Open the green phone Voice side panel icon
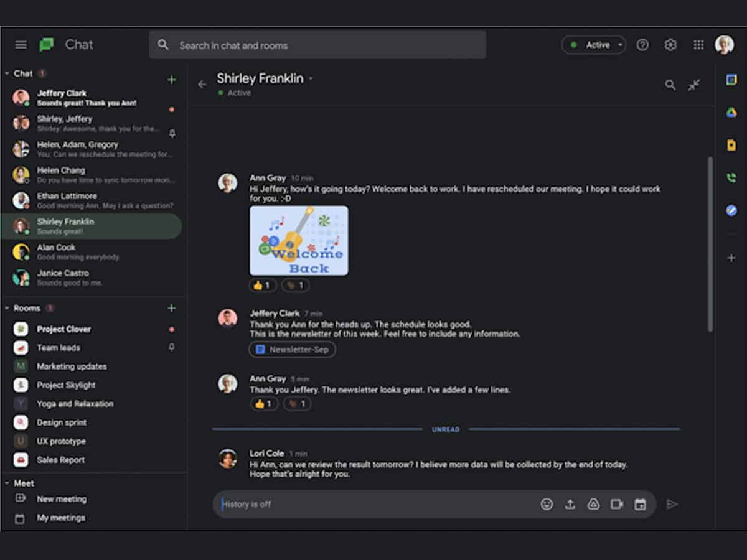747x560 pixels. pyautogui.click(x=731, y=178)
